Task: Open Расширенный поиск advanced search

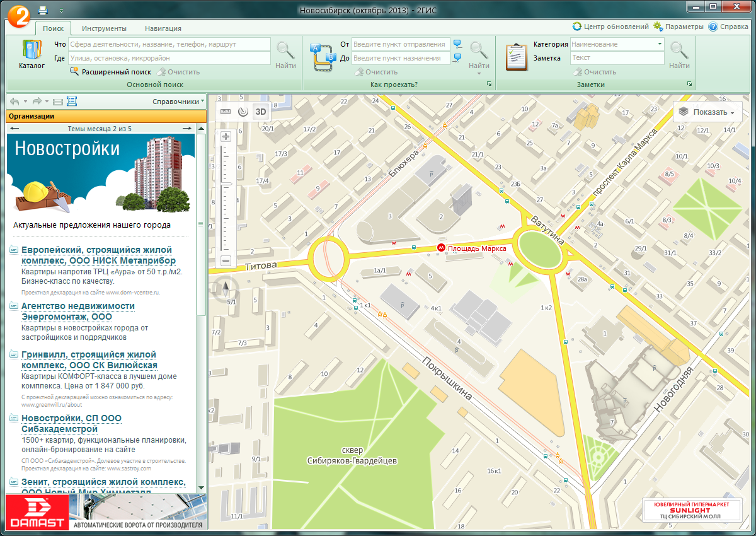Action: click(110, 72)
